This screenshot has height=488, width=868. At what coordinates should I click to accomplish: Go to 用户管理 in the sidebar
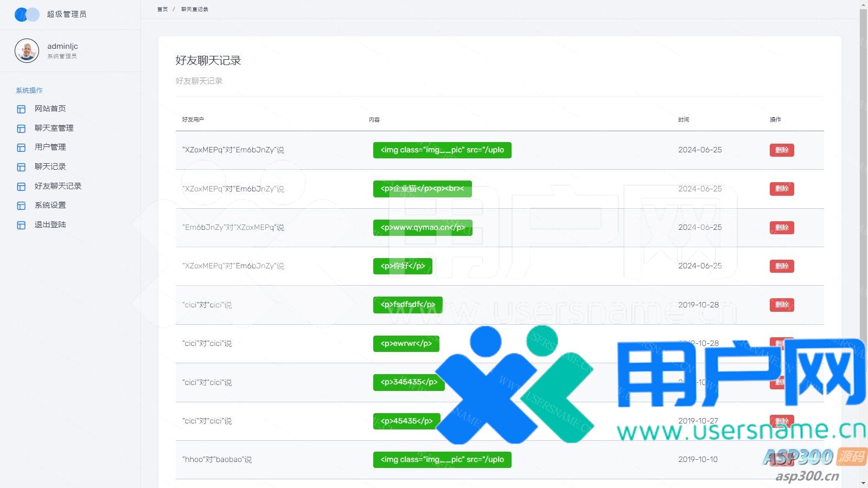point(50,147)
